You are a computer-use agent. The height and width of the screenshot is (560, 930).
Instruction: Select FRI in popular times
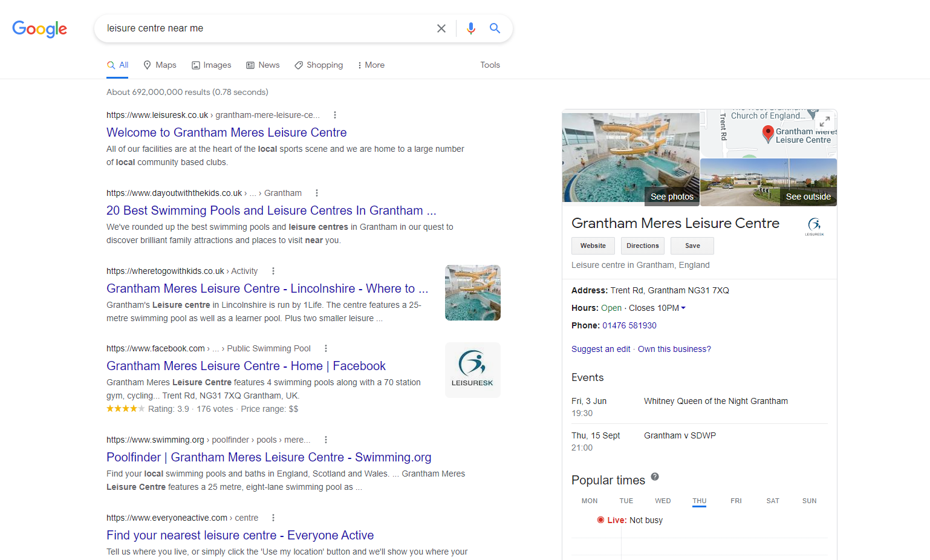(736, 501)
